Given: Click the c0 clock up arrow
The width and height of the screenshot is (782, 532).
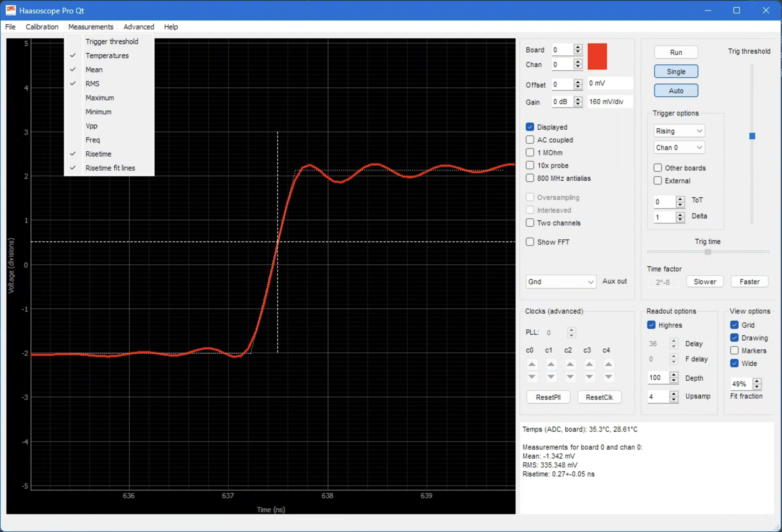Looking at the screenshot, I should click(532, 365).
